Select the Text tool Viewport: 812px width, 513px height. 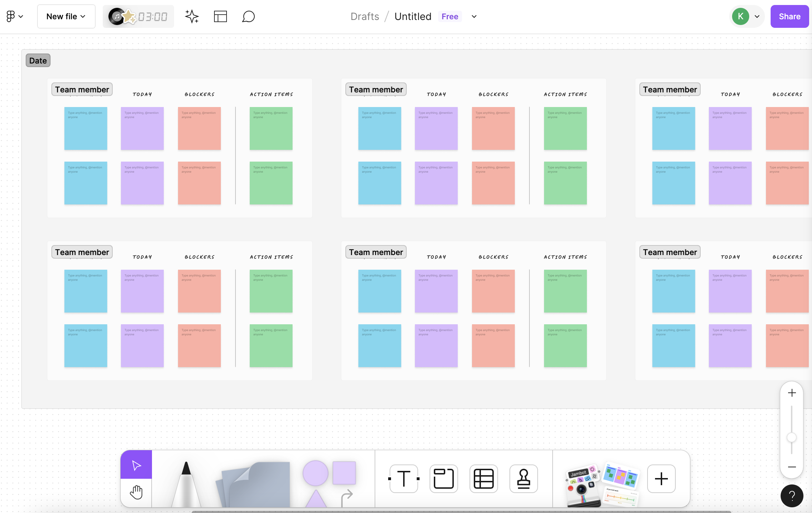(x=404, y=479)
